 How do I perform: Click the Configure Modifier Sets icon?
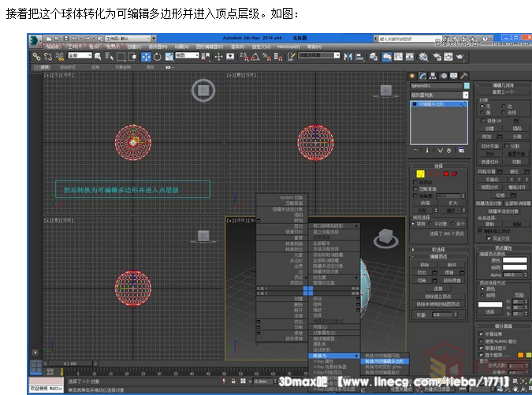461,151
